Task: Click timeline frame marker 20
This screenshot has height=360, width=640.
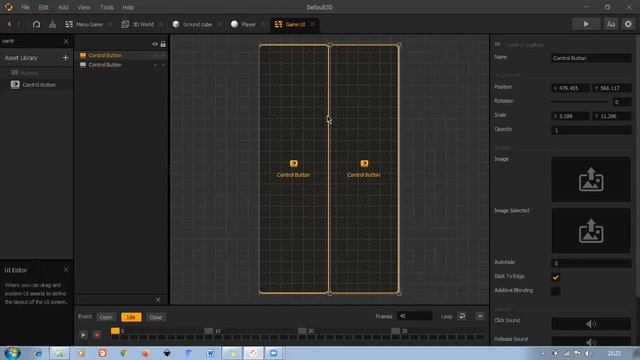Action: click(302, 331)
